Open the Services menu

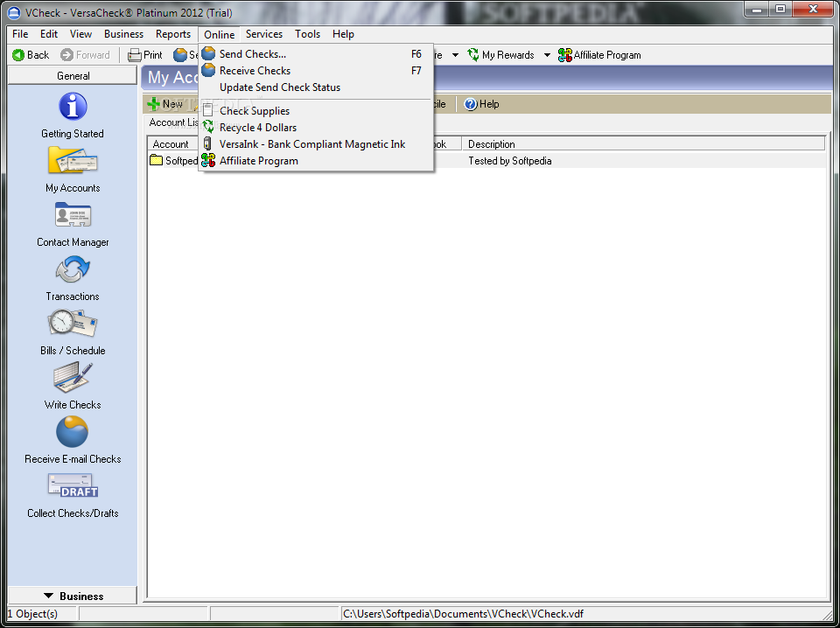tap(264, 34)
